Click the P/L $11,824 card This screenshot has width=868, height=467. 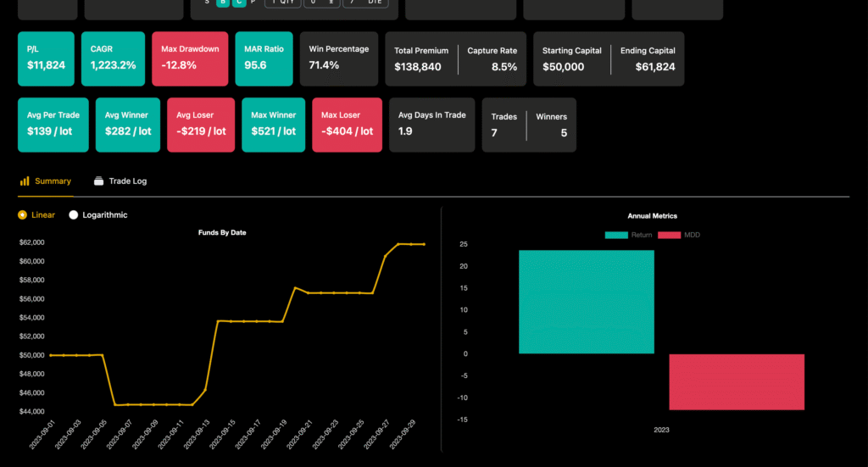46,58
